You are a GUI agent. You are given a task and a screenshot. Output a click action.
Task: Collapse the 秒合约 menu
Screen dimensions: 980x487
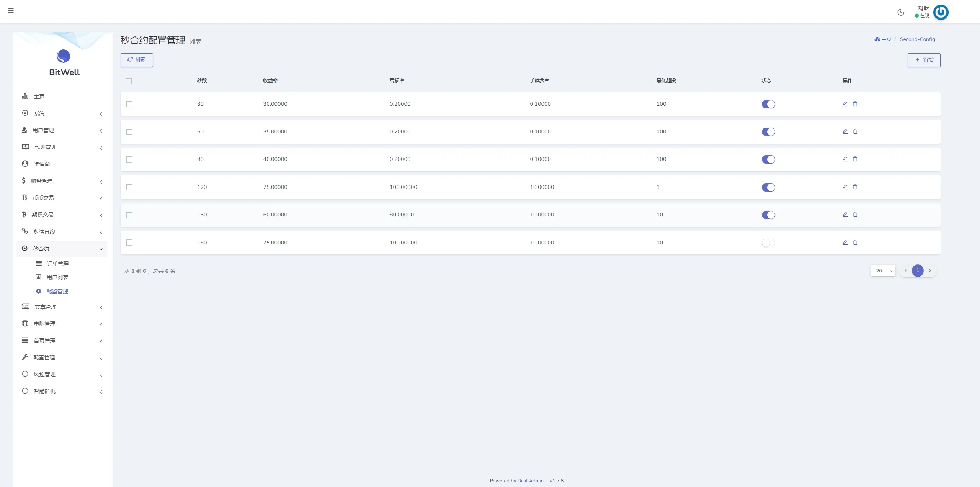coord(62,249)
